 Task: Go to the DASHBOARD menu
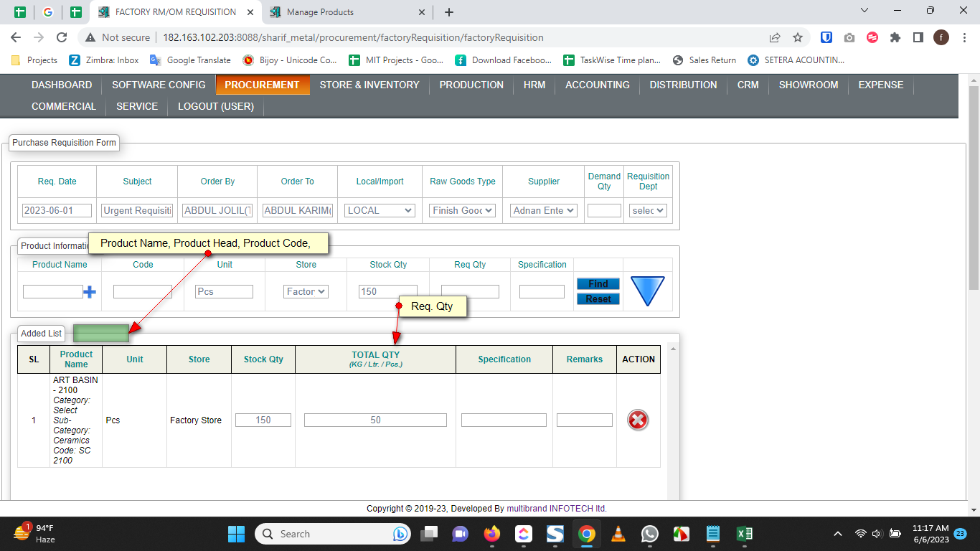tap(62, 85)
